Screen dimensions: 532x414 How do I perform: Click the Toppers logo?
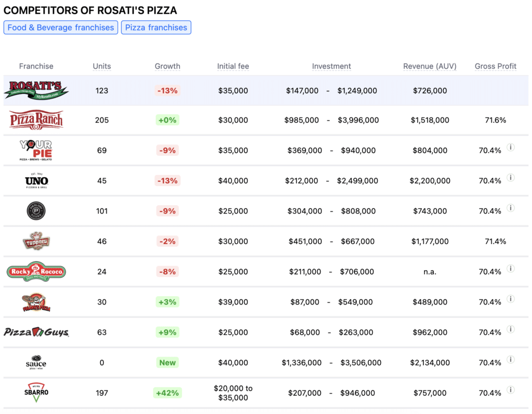coord(36,241)
